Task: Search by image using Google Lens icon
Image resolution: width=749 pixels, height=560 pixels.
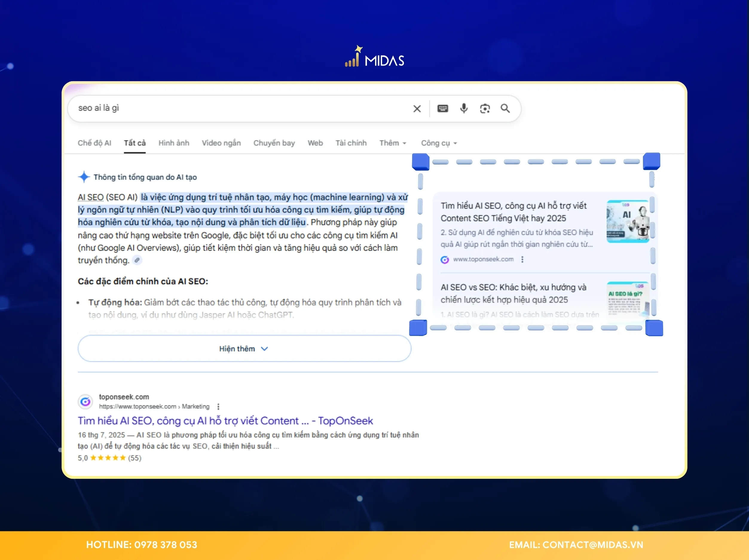Action: coord(484,109)
